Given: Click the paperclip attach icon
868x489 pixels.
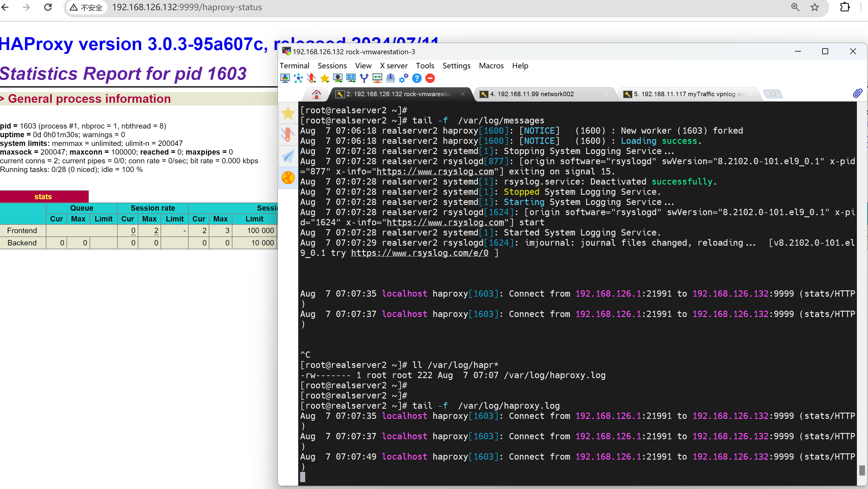Looking at the screenshot, I should pos(857,93).
